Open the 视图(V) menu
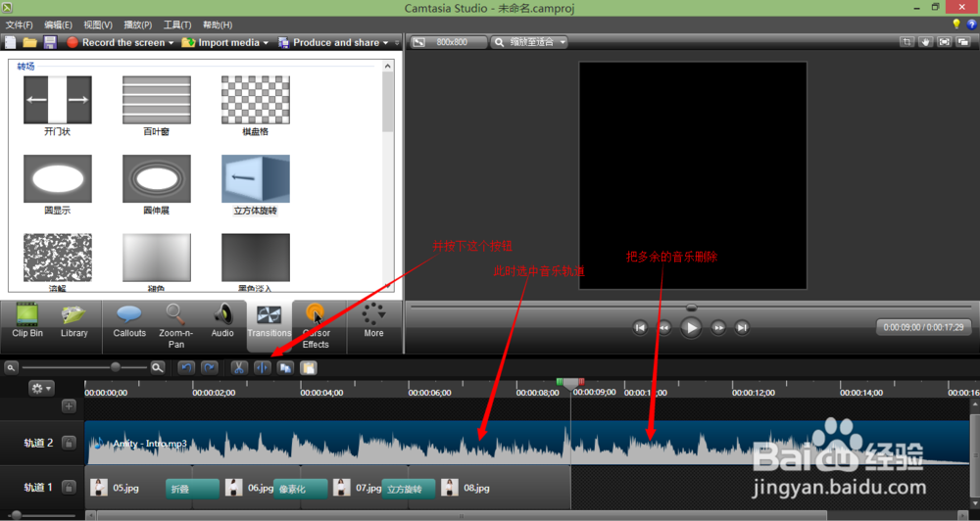Screen dimensions: 980x521 98,25
